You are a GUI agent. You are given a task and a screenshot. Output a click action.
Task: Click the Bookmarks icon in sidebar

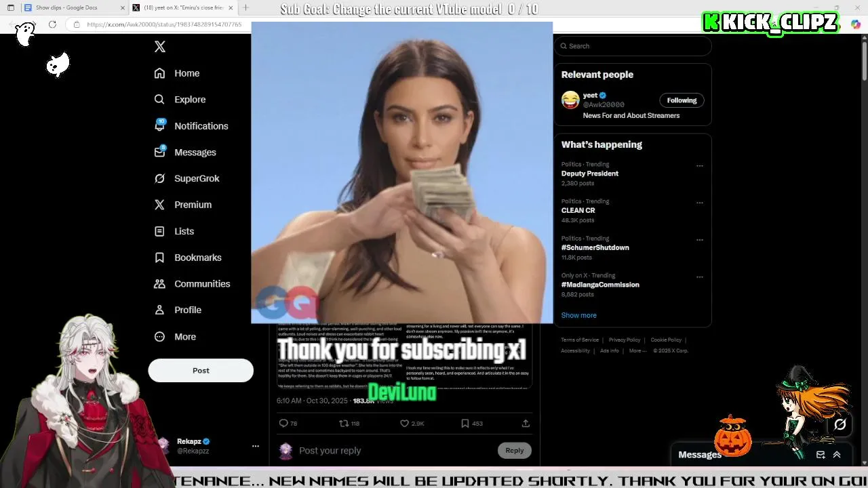[159, 258]
